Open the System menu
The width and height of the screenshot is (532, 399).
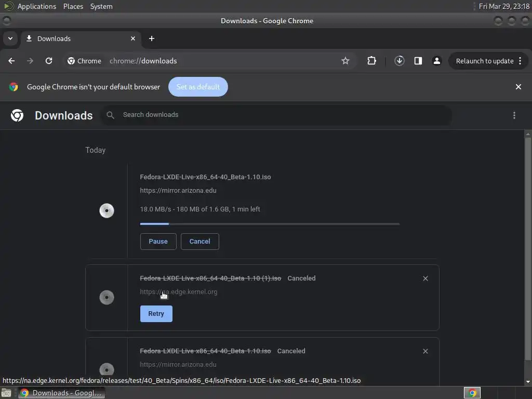(x=101, y=6)
